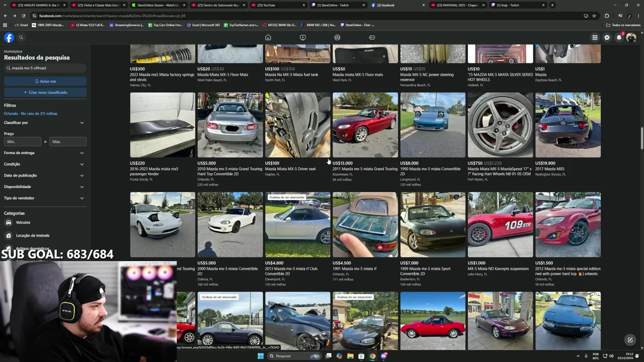Image resolution: width=644 pixels, height=362 pixels.
Task: Switch to the (25) YouTube tab
Action: (278, 5)
